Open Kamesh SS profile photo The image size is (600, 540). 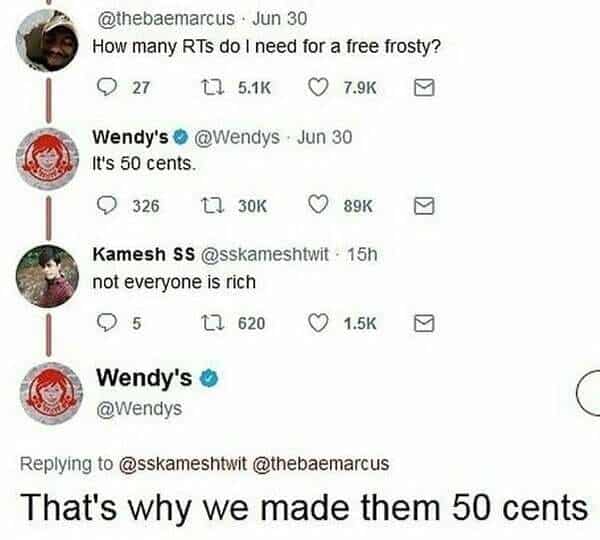point(47,276)
